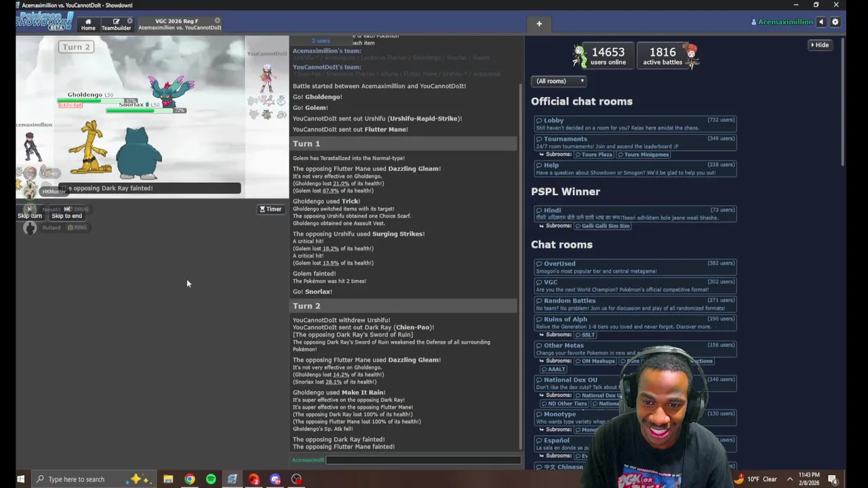Join the Lobby chat room
Screen dimensions: 868x488
[x=635, y=123]
